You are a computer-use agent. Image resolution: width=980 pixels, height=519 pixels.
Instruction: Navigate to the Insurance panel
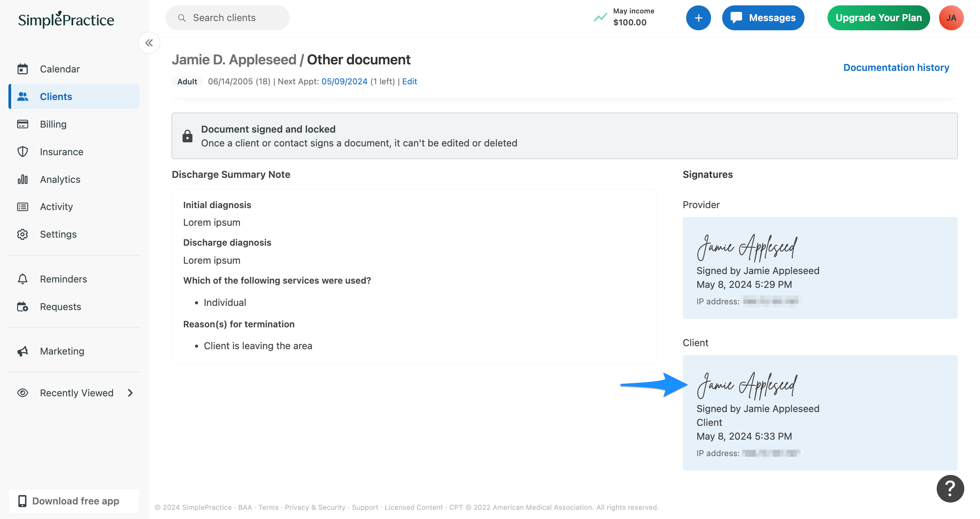[x=61, y=152]
